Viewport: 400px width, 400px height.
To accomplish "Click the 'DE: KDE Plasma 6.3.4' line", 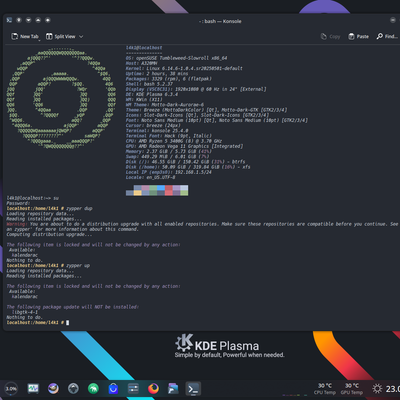I will 152,94.
